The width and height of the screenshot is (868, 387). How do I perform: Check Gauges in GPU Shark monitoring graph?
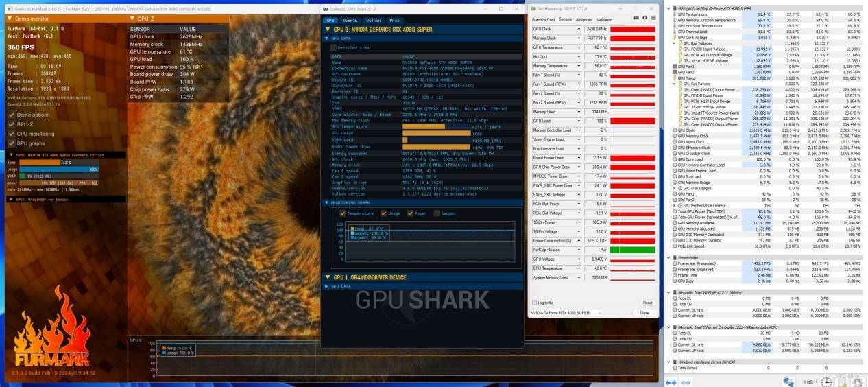pyautogui.click(x=436, y=213)
